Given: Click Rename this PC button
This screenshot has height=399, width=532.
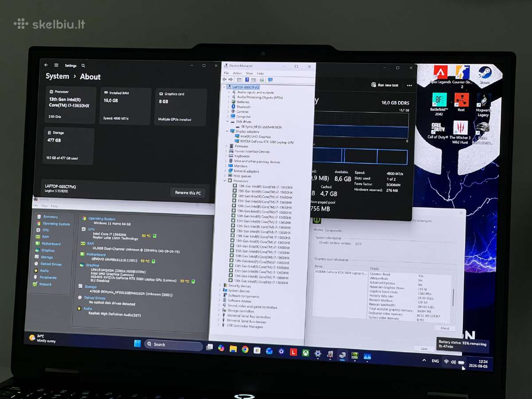Looking at the screenshot, I should point(188,193).
